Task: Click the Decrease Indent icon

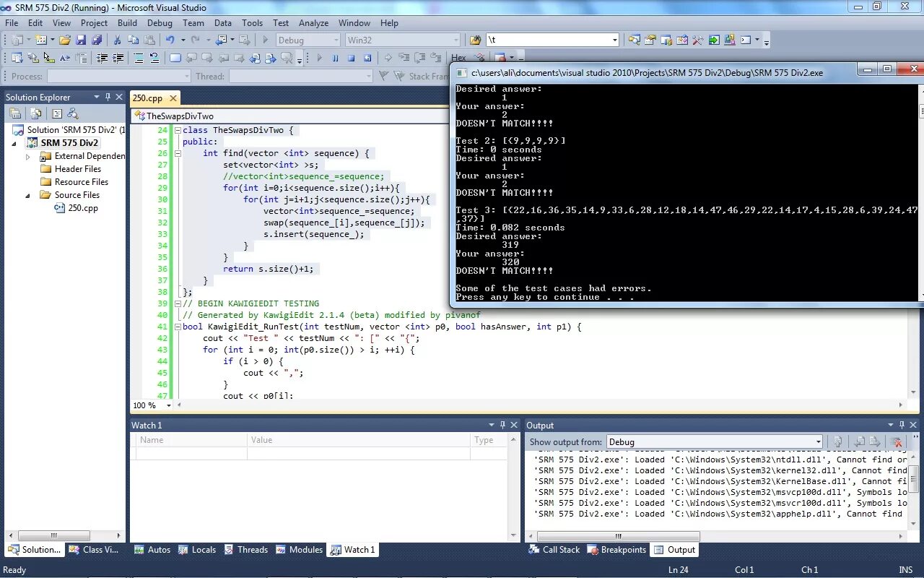Action: (x=102, y=58)
